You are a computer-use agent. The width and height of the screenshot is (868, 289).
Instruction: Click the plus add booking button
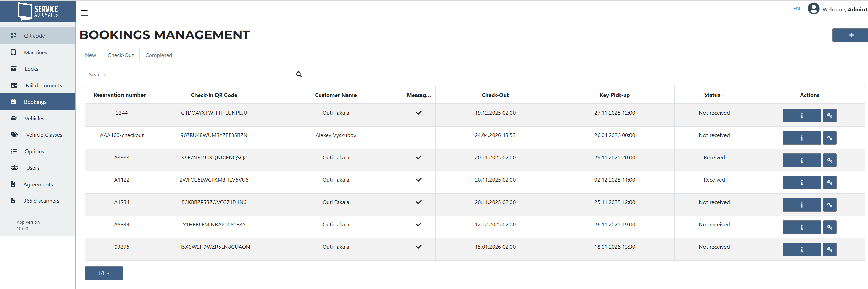click(x=851, y=35)
